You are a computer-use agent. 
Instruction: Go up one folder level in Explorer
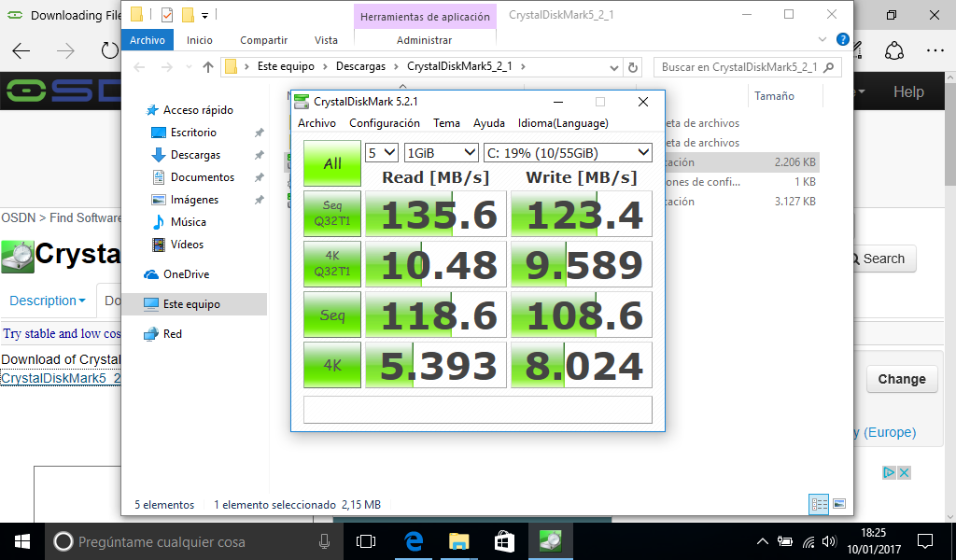208,67
